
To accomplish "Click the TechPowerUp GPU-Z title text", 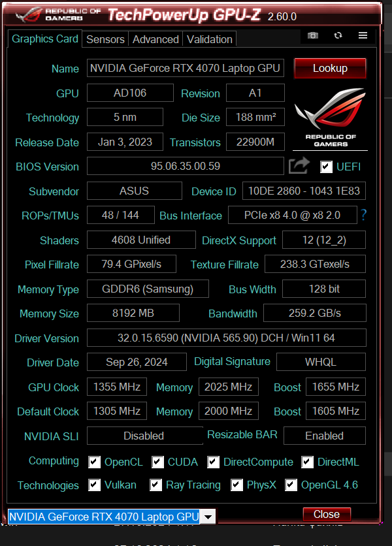I will (x=184, y=15).
